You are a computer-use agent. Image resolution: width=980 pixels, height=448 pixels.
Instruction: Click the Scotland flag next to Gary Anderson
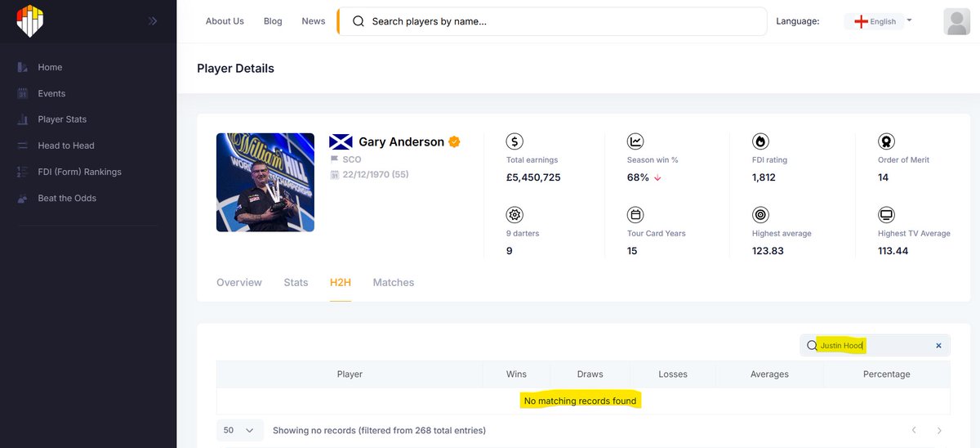coord(341,141)
